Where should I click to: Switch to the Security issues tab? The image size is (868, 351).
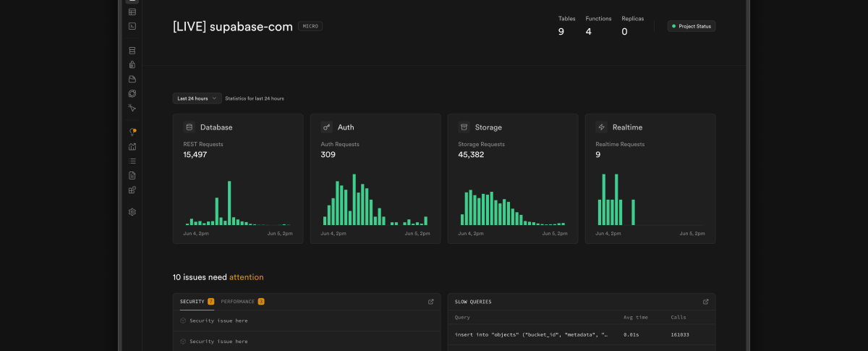click(197, 301)
